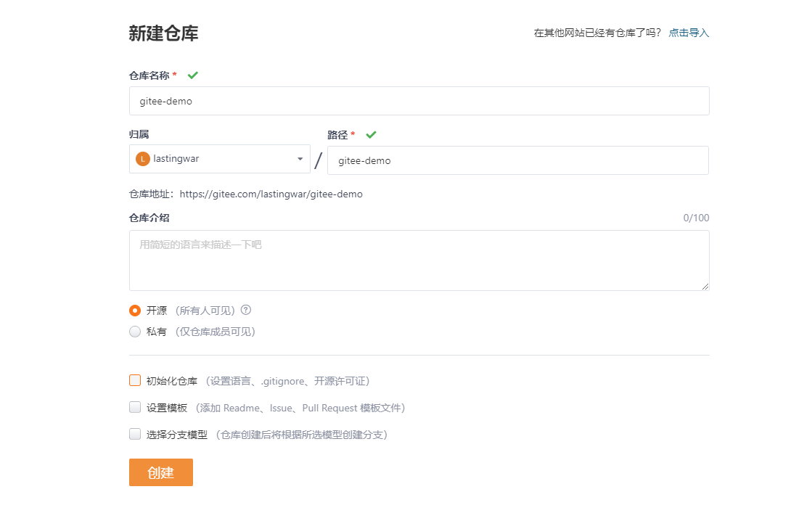This screenshot has height=513, width=812.
Task: Follow the 点击导入 import link
Action: [689, 33]
